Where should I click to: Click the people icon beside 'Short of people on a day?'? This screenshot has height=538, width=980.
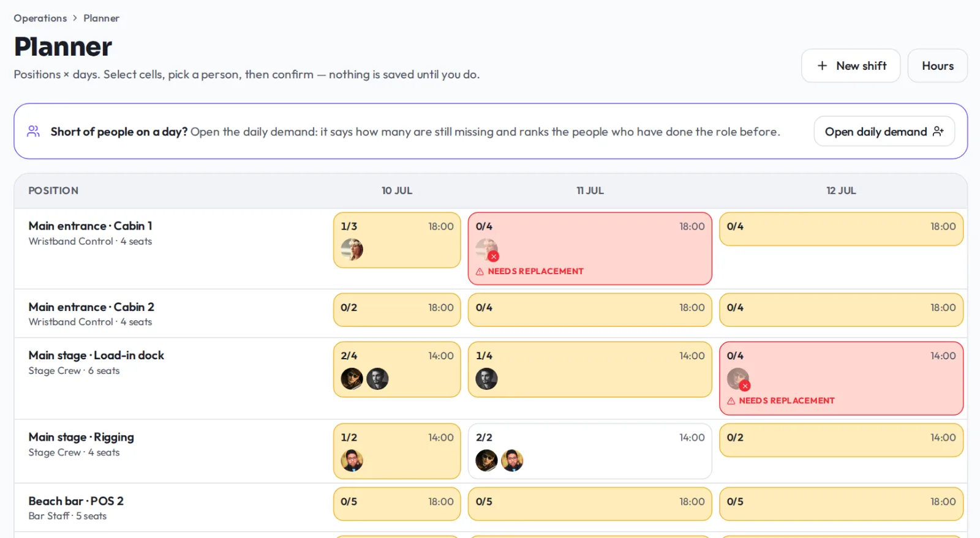click(x=33, y=131)
